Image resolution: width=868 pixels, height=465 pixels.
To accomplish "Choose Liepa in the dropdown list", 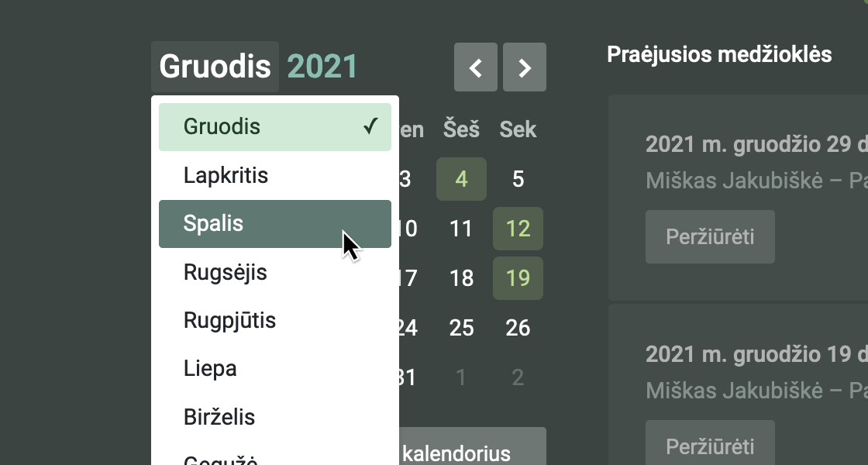I will [274, 369].
